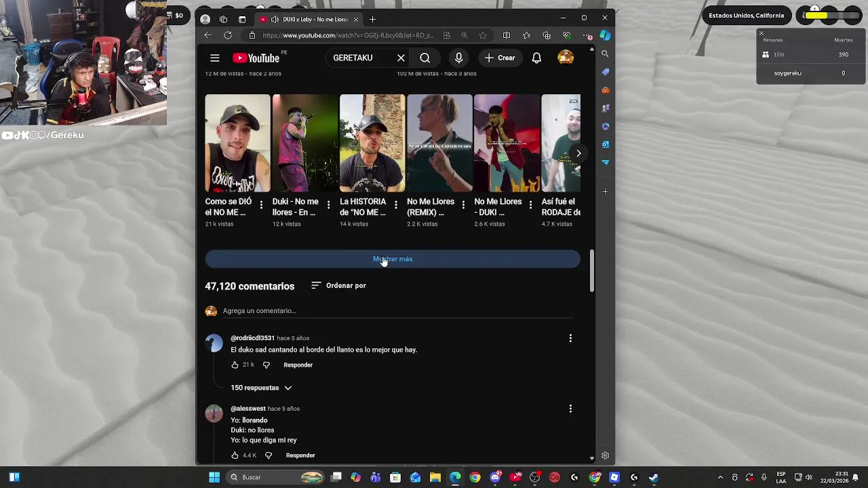The image size is (868, 488).
Task: Open Steam from the taskbar
Action: click(654, 477)
